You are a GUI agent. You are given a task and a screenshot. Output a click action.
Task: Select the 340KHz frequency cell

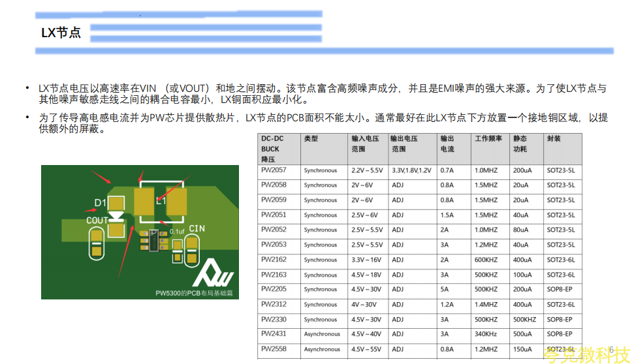[x=486, y=334]
